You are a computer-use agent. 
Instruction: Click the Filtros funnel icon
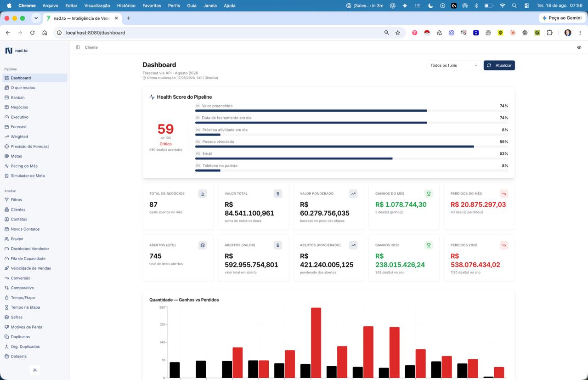click(6, 200)
